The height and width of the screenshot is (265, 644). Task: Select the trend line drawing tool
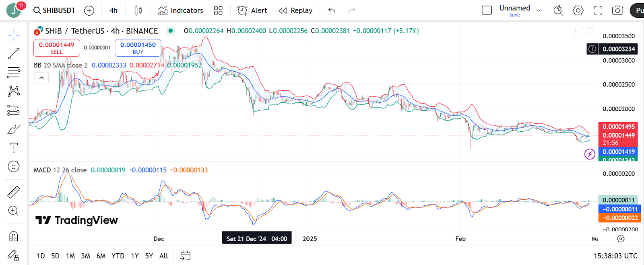14,54
